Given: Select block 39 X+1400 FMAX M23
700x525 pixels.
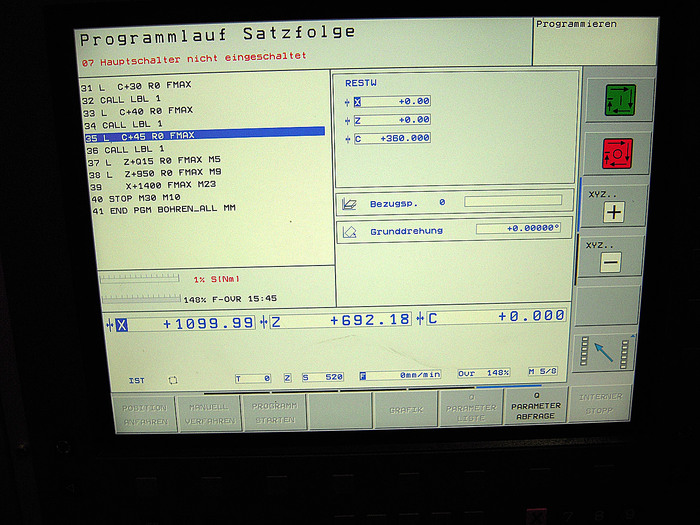Looking at the screenshot, I should point(153,186).
